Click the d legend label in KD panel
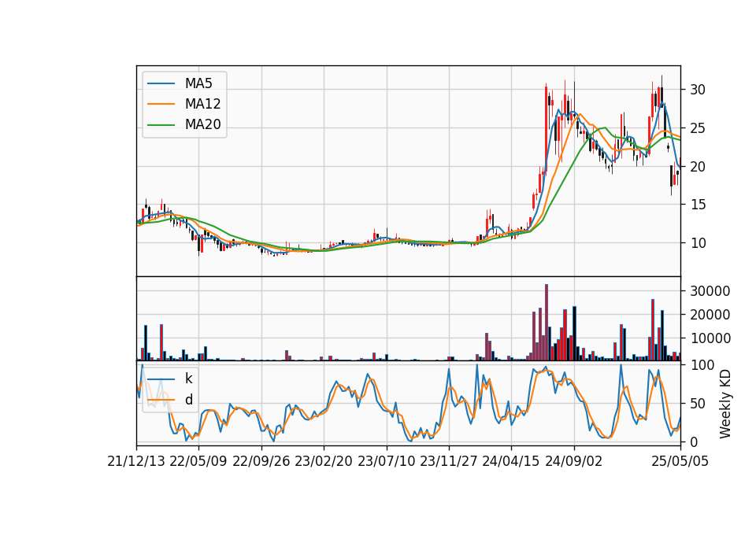Image resolution: width=756 pixels, height=543 pixels. click(188, 400)
